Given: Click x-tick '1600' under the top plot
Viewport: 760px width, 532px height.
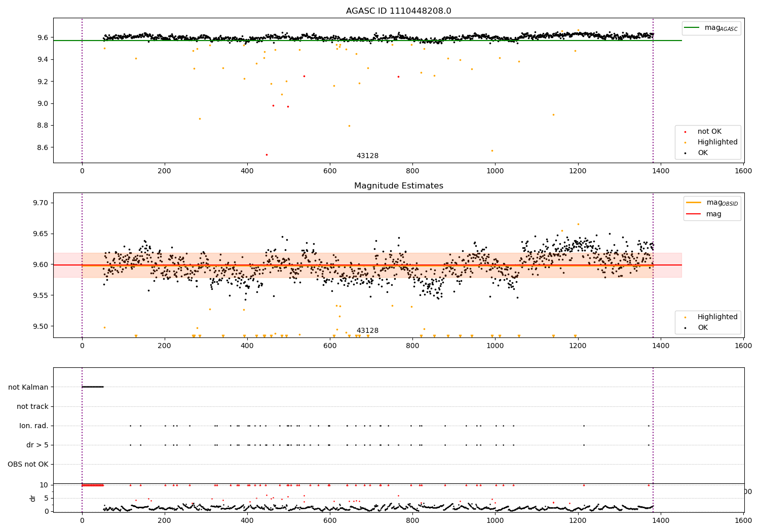Looking at the screenshot, I should [743, 171].
